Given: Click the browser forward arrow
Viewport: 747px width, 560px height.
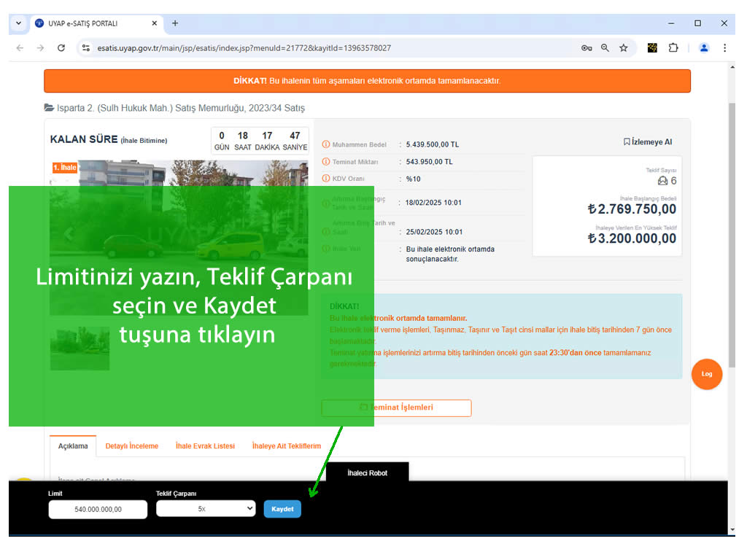Looking at the screenshot, I should point(41,48).
